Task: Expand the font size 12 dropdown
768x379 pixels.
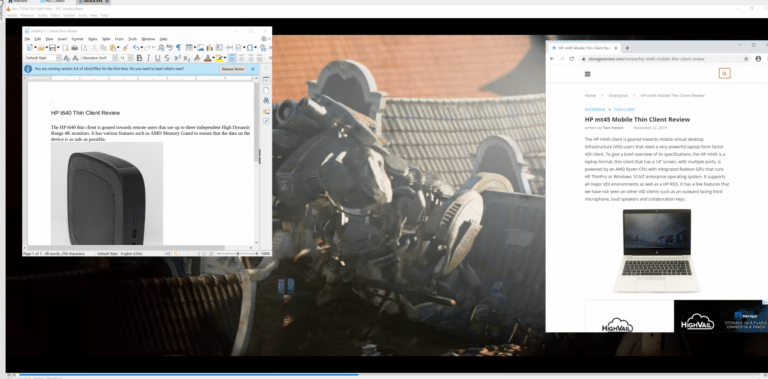Action: (130, 58)
